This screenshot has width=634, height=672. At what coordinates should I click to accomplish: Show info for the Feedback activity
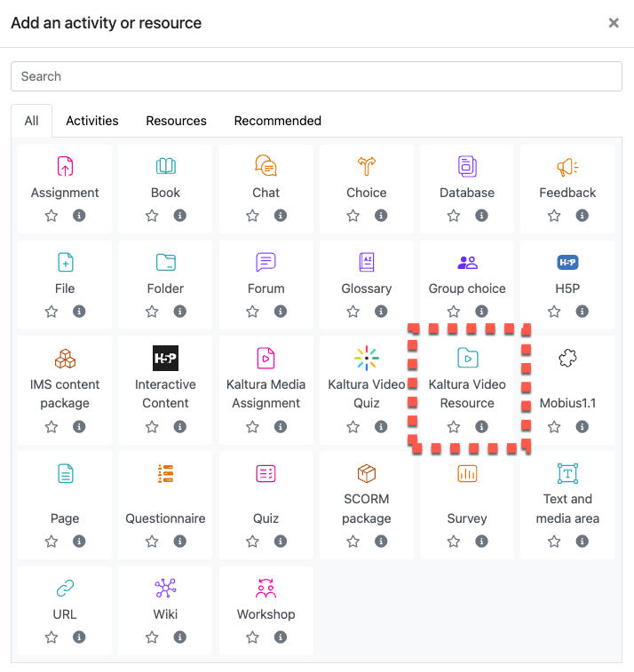pos(582,216)
